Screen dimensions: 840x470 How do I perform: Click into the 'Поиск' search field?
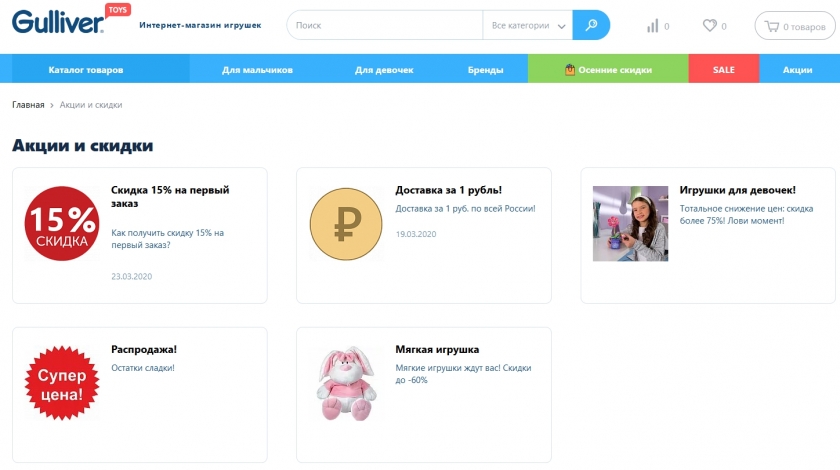tap(385, 26)
